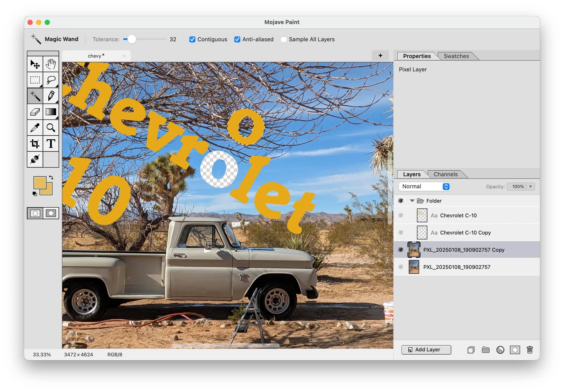The height and width of the screenshot is (392, 564).
Task: Select the Chevrolet C-10 Copy layer name
Action: [465, 233]
